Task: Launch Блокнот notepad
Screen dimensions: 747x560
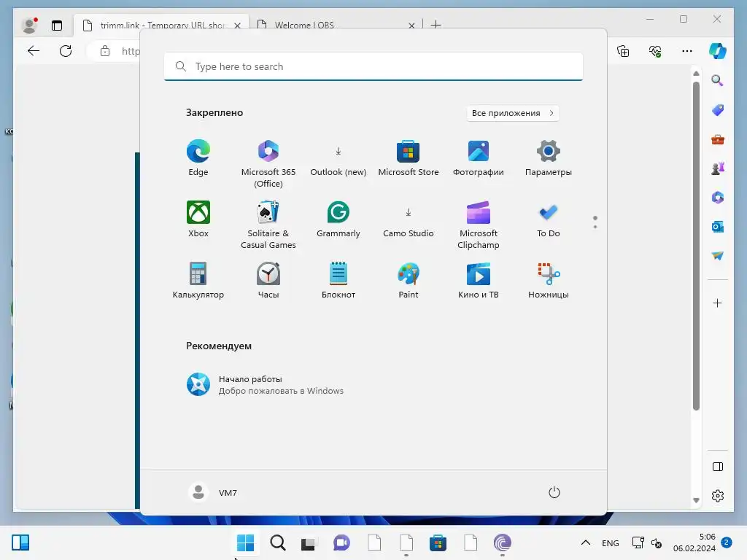Action: coord(338,281)
